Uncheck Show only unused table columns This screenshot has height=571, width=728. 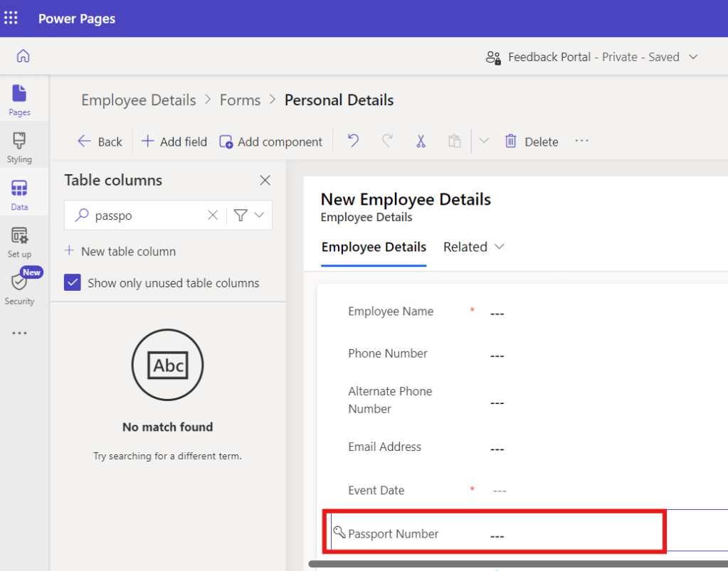pyautogui.click(x=73, y=283)
